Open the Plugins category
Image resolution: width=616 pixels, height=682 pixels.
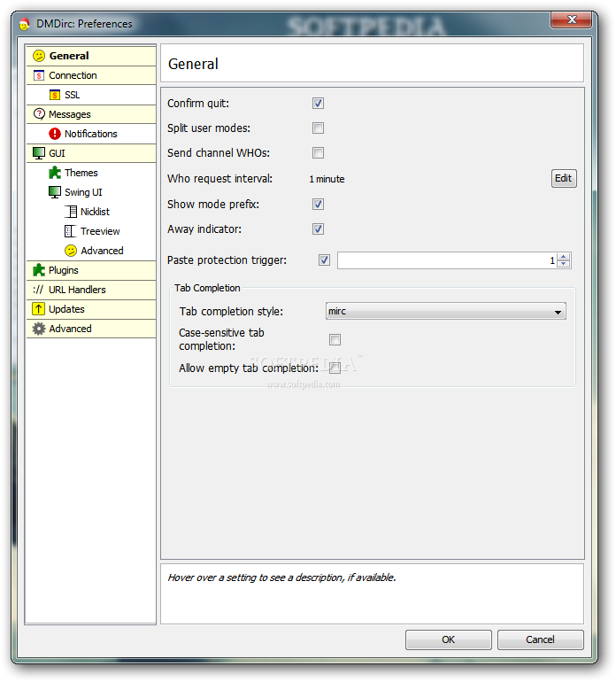91,270
